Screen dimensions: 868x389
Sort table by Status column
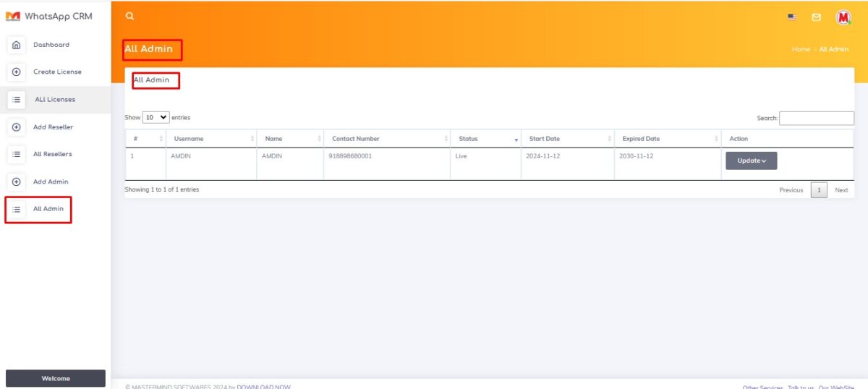pyautogui.click(x=485, y=139)
